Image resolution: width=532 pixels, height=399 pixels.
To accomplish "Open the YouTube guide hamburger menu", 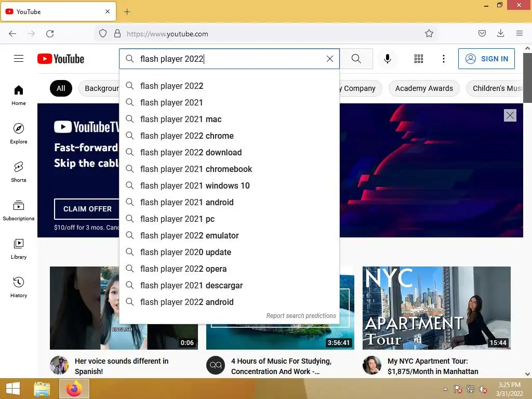I will [x=19, y=59].
